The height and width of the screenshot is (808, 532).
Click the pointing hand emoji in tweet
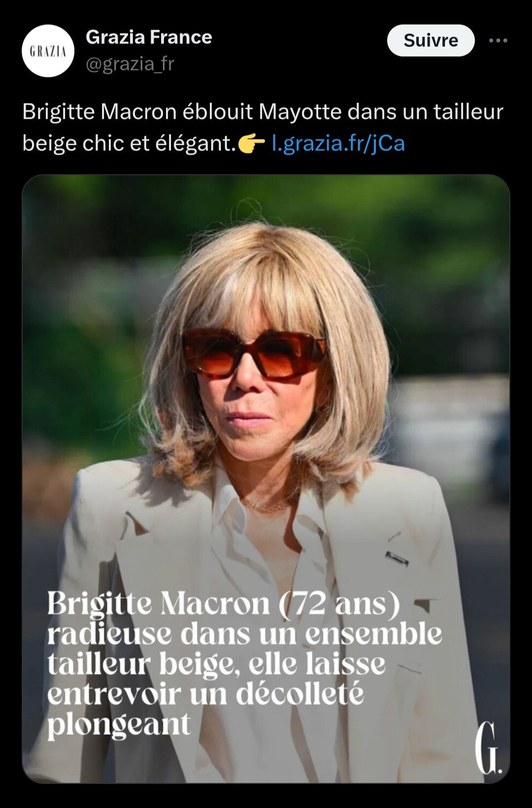click(x=251, y=144)
